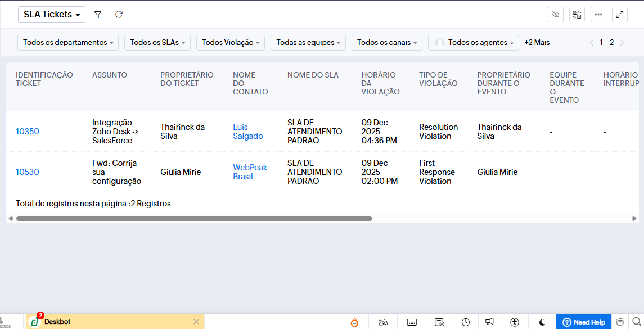Click the Need Help button
The height and width of the screenshot is (329, 644).
[x=584, y=322]
